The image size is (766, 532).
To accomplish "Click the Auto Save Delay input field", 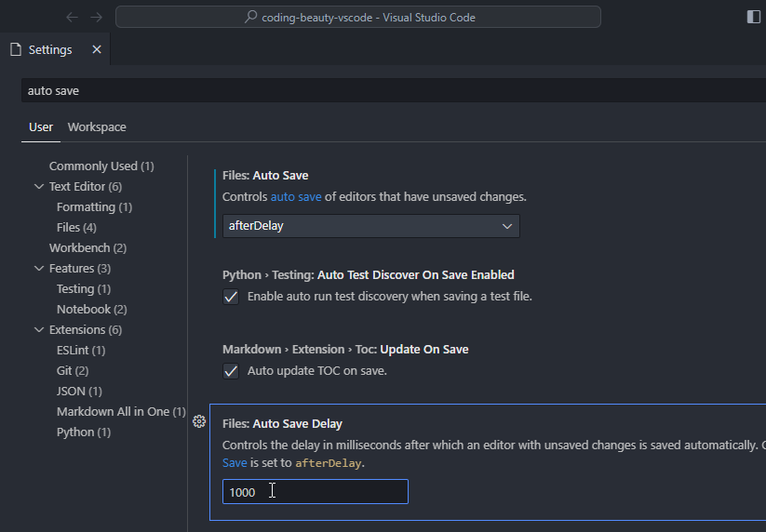I will 315,492.
